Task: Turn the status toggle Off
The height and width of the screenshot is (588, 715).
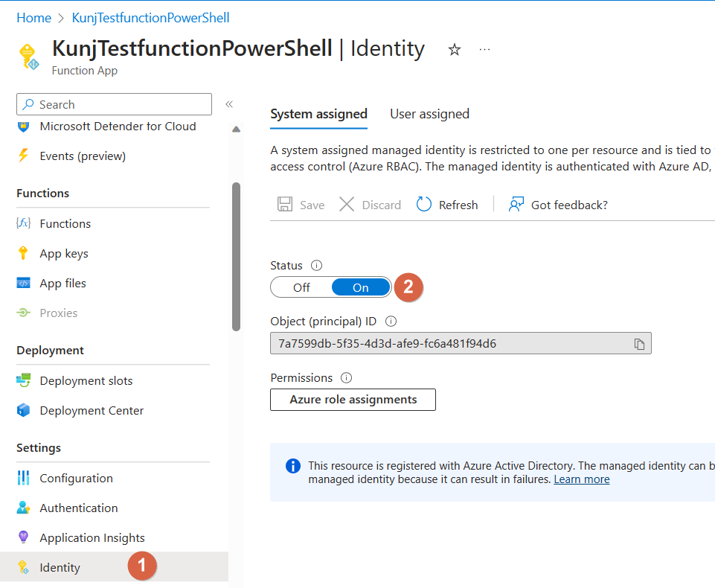Action: click(x=301, y=288)
